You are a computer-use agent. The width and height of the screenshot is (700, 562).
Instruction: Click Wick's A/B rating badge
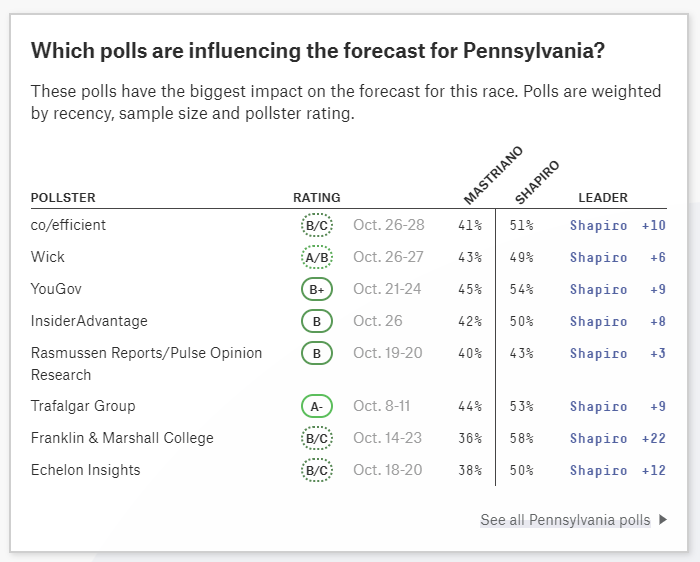tap(317, 257)
